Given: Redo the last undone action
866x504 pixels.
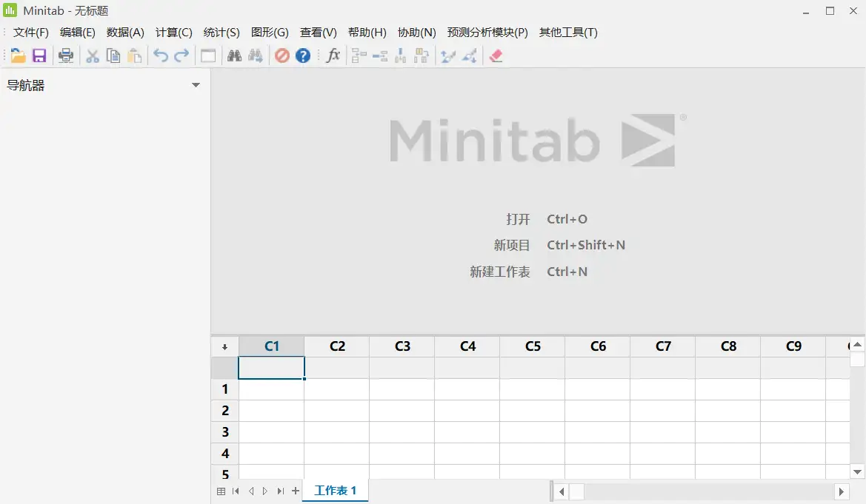Looking at the screenshot, I should [x=181, y=56].
